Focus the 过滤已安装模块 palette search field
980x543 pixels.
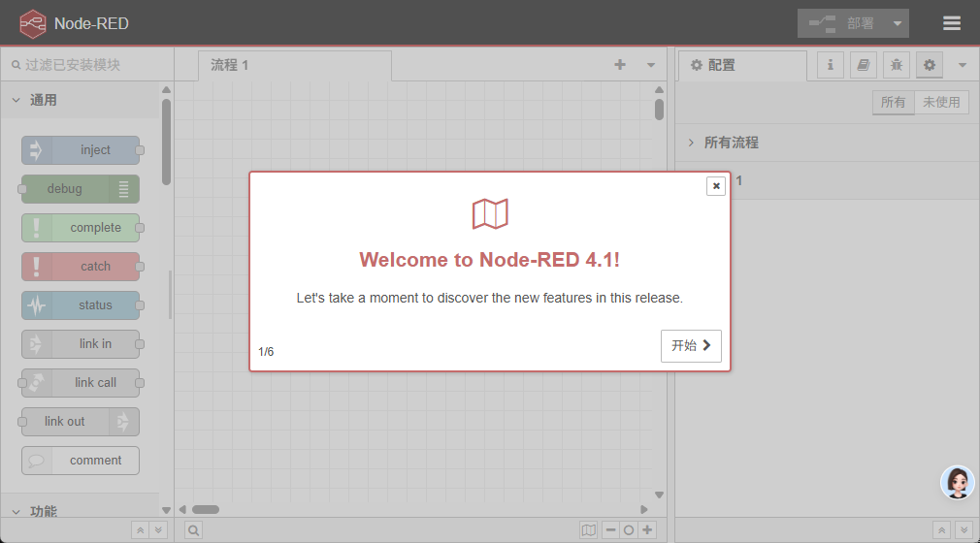pyautogui.click(x=87, y=64)
